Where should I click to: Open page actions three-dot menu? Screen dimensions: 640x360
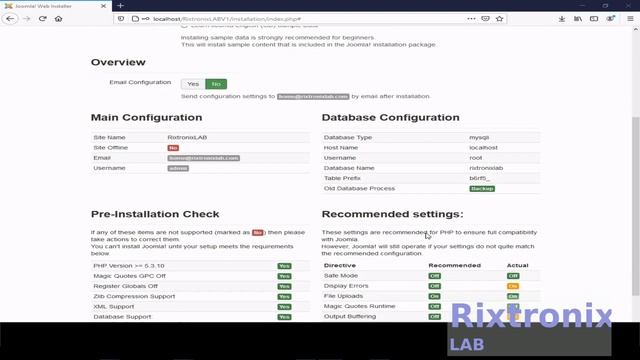coord(471,19)
